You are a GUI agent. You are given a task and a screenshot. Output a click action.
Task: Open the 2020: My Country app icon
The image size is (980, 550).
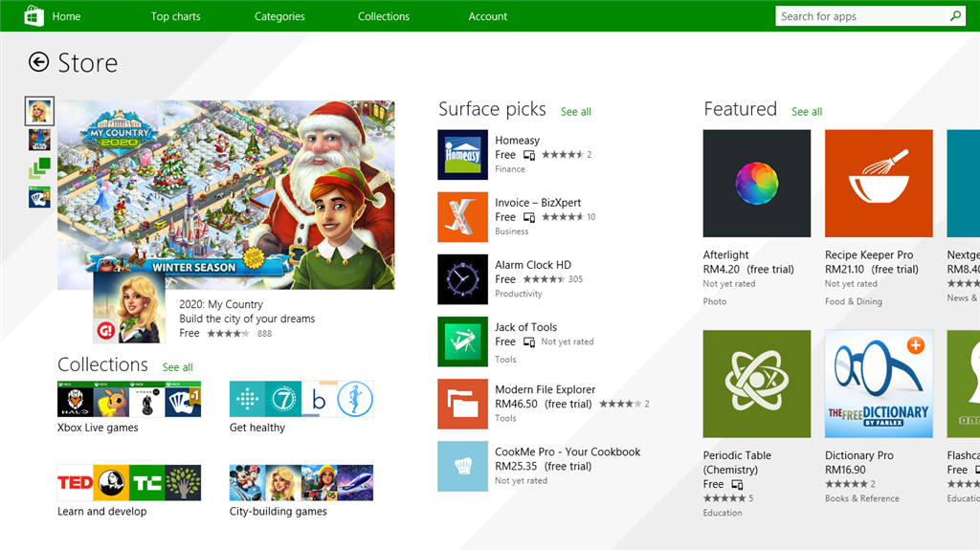coord(129,307)
